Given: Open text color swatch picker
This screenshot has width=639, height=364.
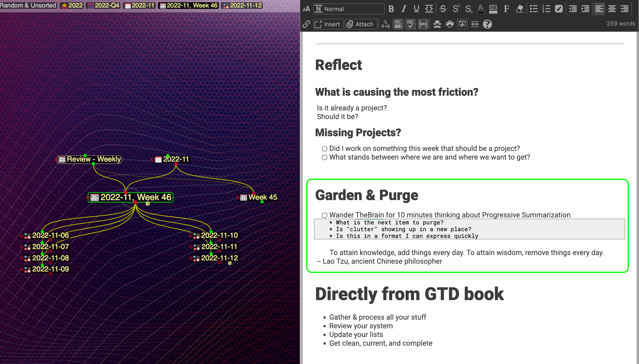Looking at the screenshot, I should tap(480, 9).
